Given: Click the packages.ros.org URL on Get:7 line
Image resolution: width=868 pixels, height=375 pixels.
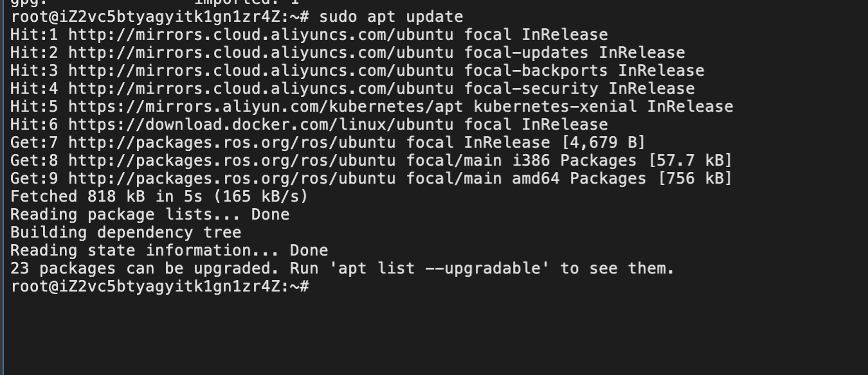Looking at the screenshot, I should click(x=231, y=143).
